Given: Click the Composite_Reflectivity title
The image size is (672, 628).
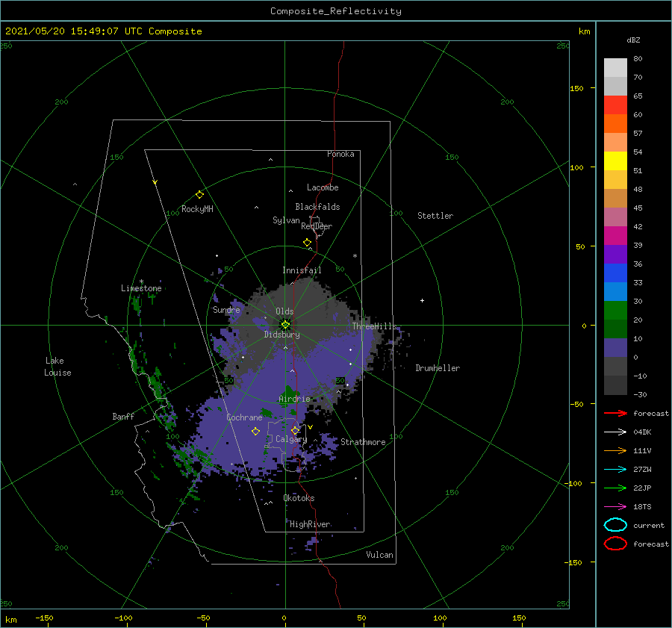Looking at the screenshot, I should coord(335,11).
